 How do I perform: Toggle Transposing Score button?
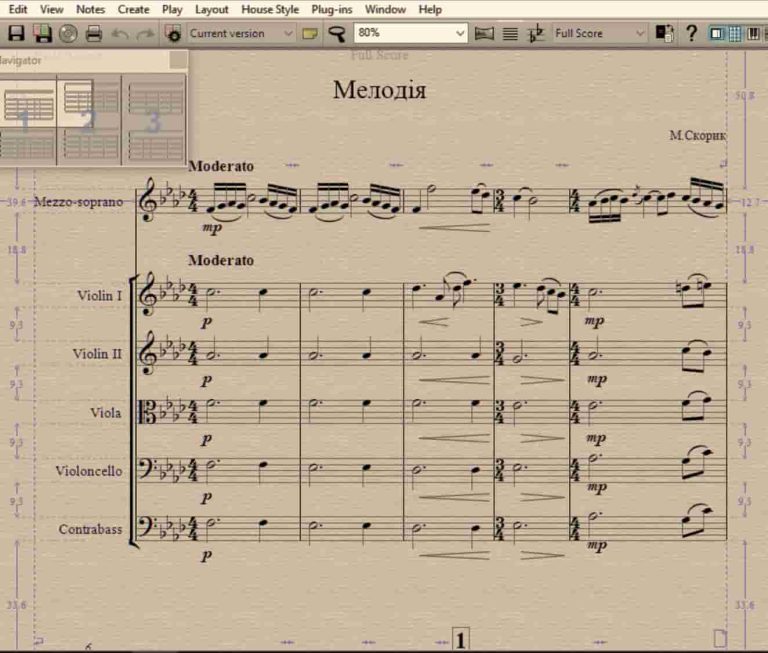536,33
